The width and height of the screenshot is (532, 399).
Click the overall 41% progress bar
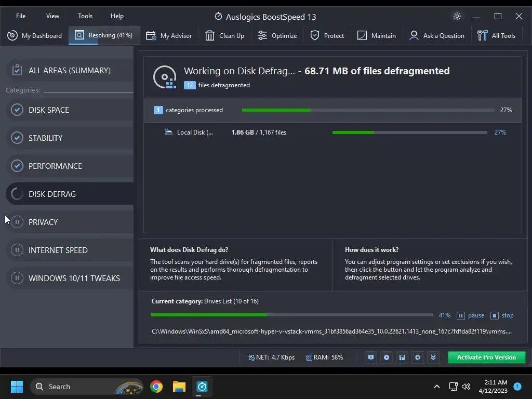(x=292, y=315)
